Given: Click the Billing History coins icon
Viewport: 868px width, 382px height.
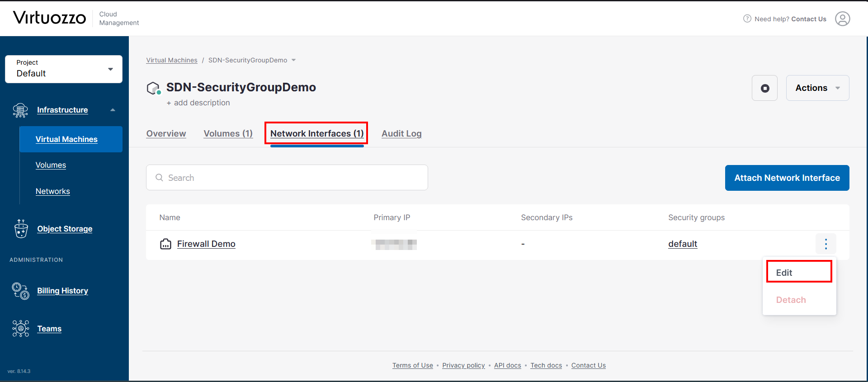Looking at the screenshot, I should pyautogui.click(x=21, y=291).
